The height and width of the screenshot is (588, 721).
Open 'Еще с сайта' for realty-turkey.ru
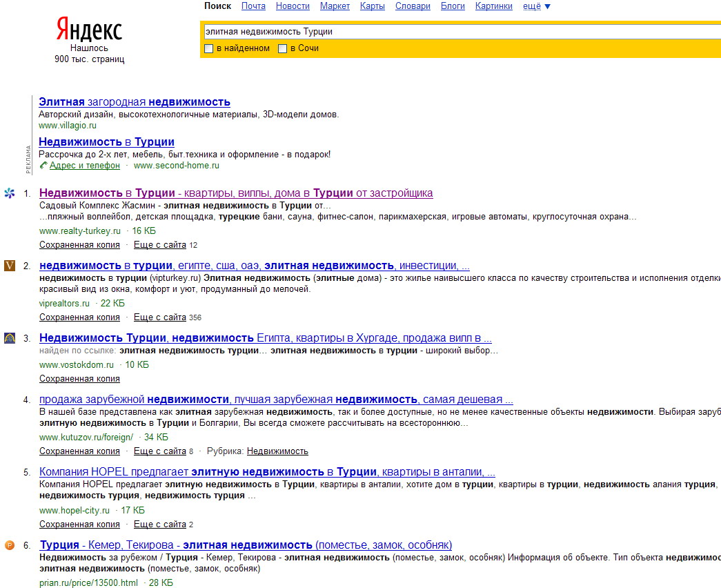coord(159,245)
